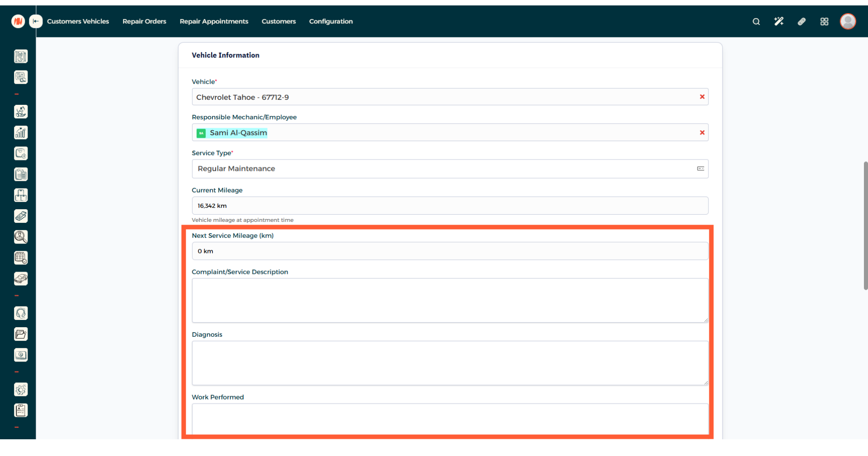Open the apps grid icon
This screenshot has width=868, height=456.
(x=824, y=21)
